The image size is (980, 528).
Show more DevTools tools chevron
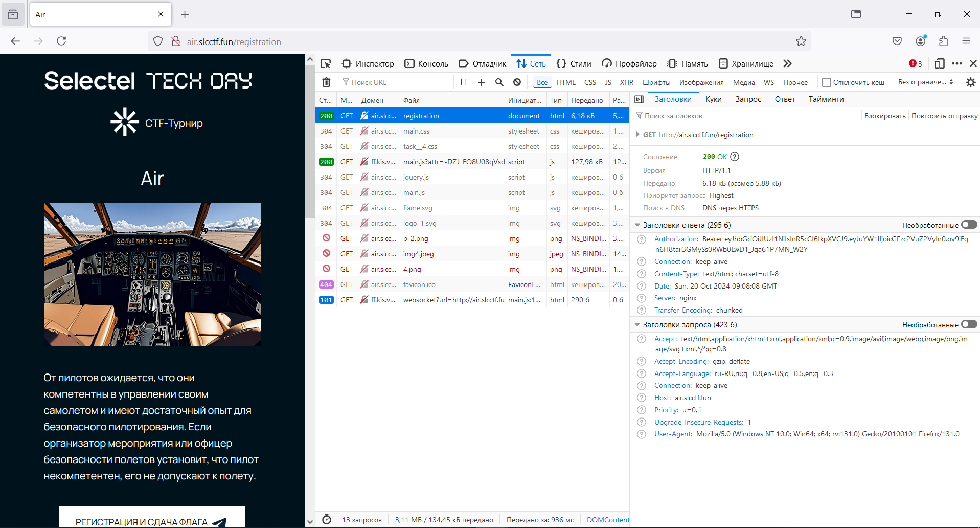(x=787, y=63)
